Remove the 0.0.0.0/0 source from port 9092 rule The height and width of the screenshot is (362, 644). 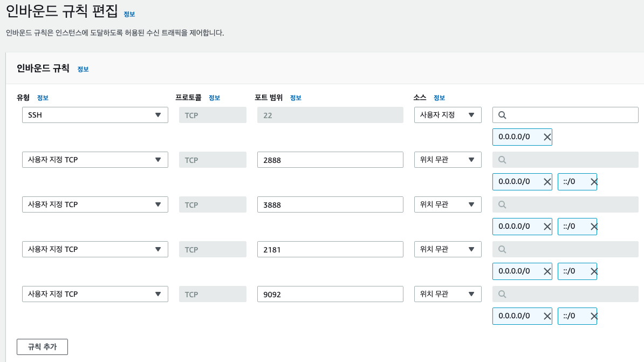coord(546,316)
